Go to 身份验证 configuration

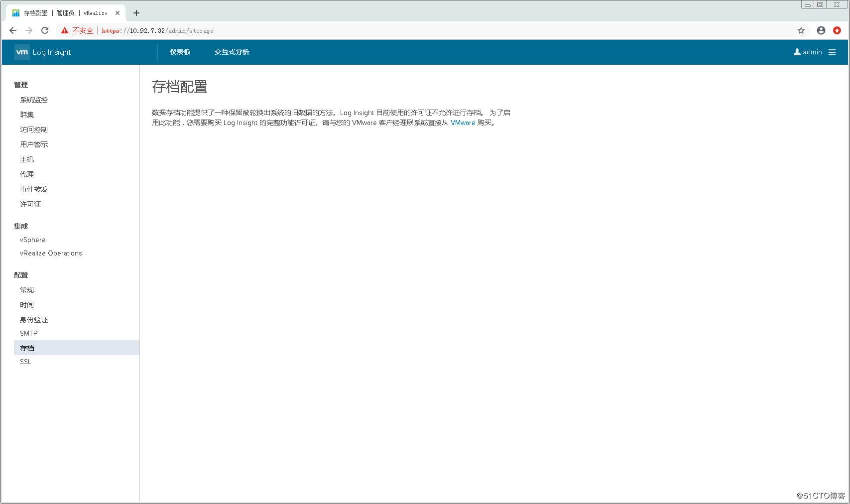34,320
